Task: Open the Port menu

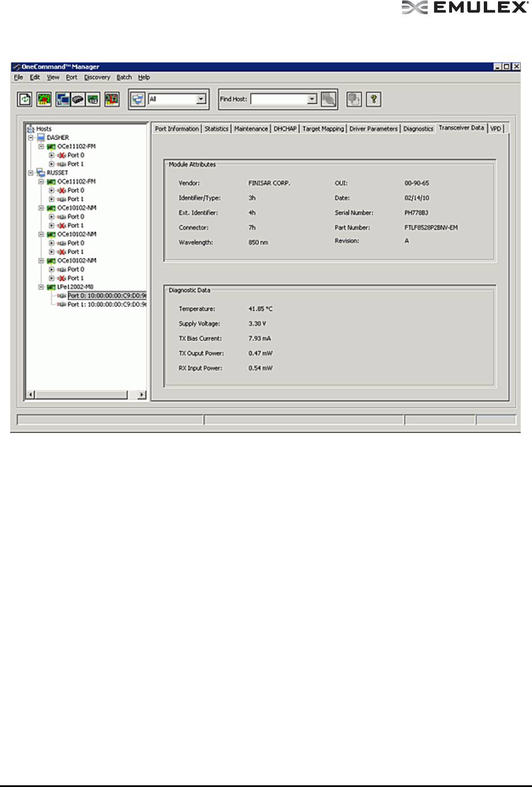Action: 71,77
